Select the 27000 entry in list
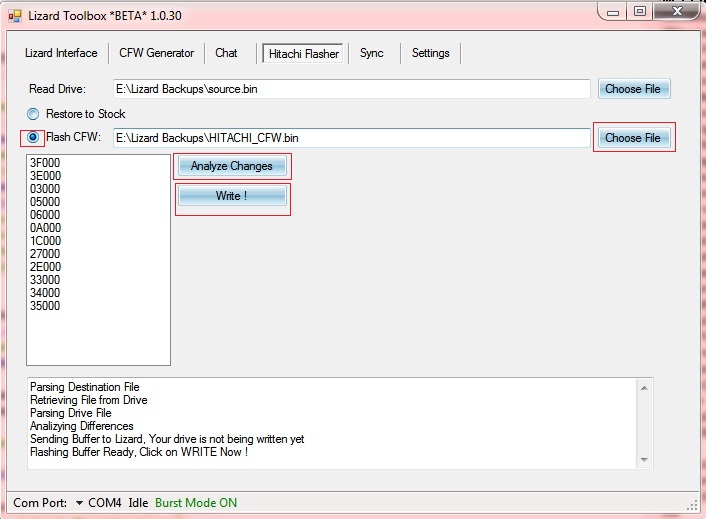Image resolution: width=706 pixels, height=519 pixels. pyautogui.click(x=45, y=254)
